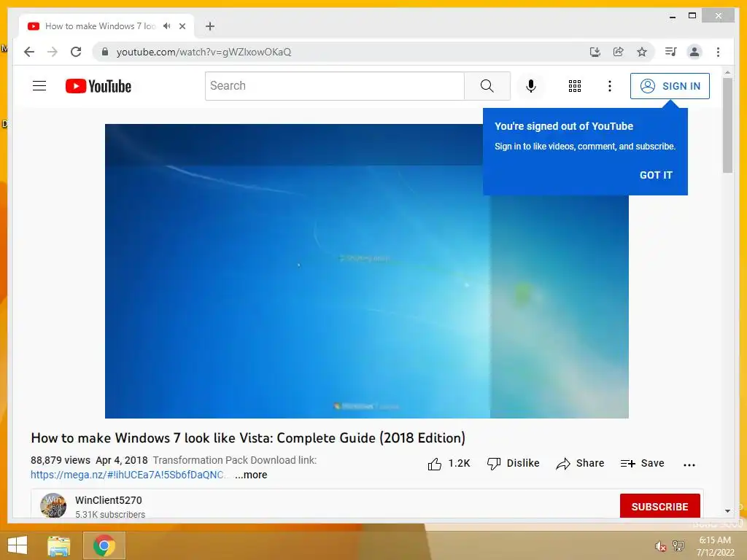
Task: Open the network tray icon
Action: coord(678,545)
